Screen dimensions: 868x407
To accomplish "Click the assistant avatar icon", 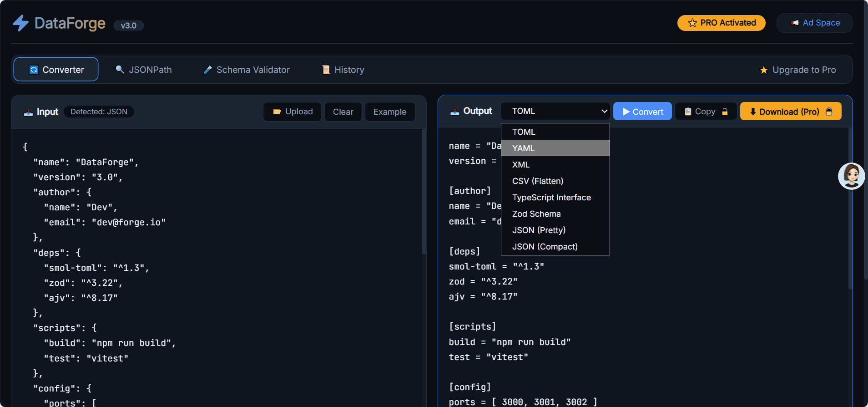I will tap(852, 176).
